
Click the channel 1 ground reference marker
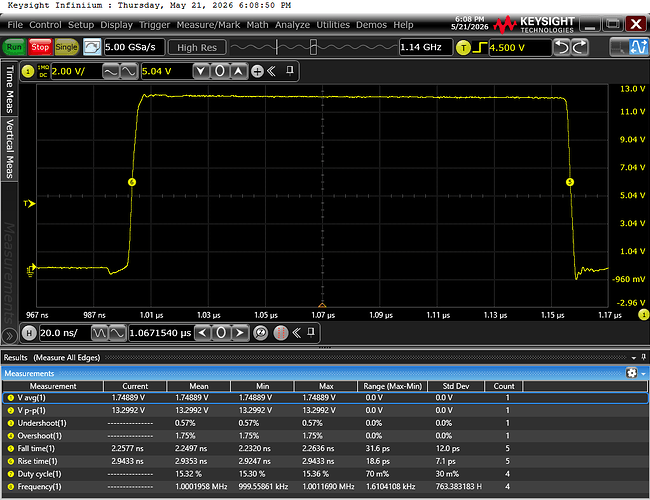point(31,270)
